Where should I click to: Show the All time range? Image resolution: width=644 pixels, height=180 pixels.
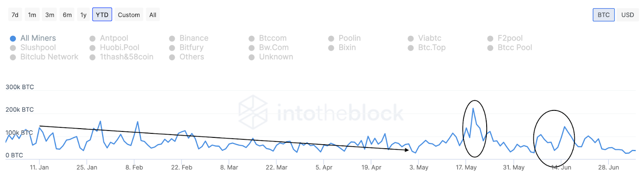(x=153, y=15)
